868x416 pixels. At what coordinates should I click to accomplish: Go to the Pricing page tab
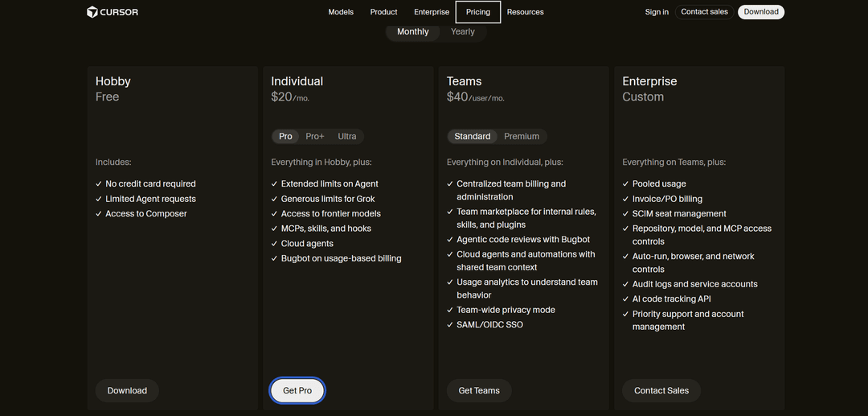[478, 11]
